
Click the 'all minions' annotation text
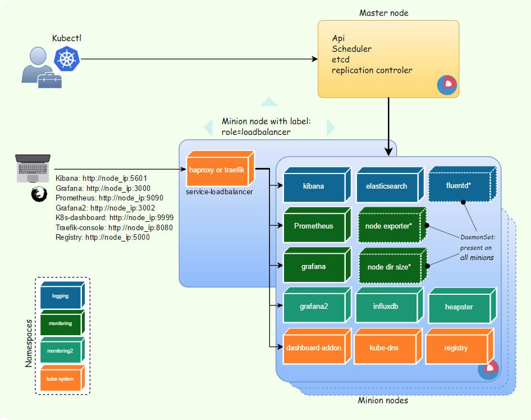tap(477, 257)
